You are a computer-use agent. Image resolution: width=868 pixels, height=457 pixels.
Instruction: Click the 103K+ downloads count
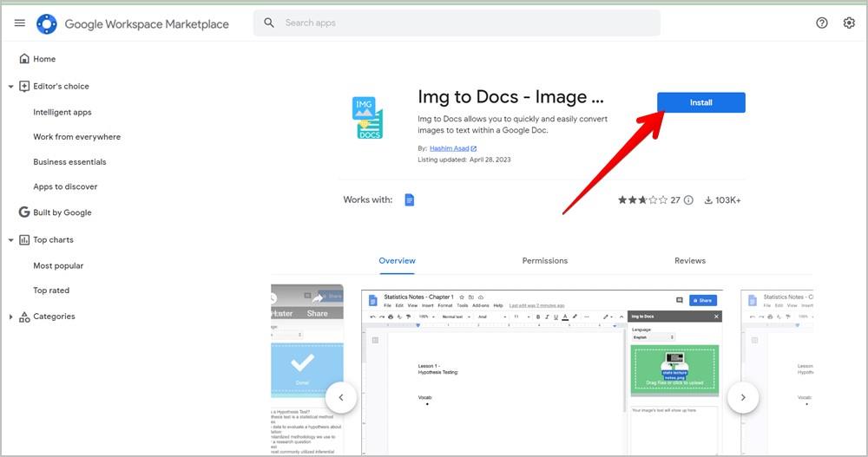pos(722,200)
